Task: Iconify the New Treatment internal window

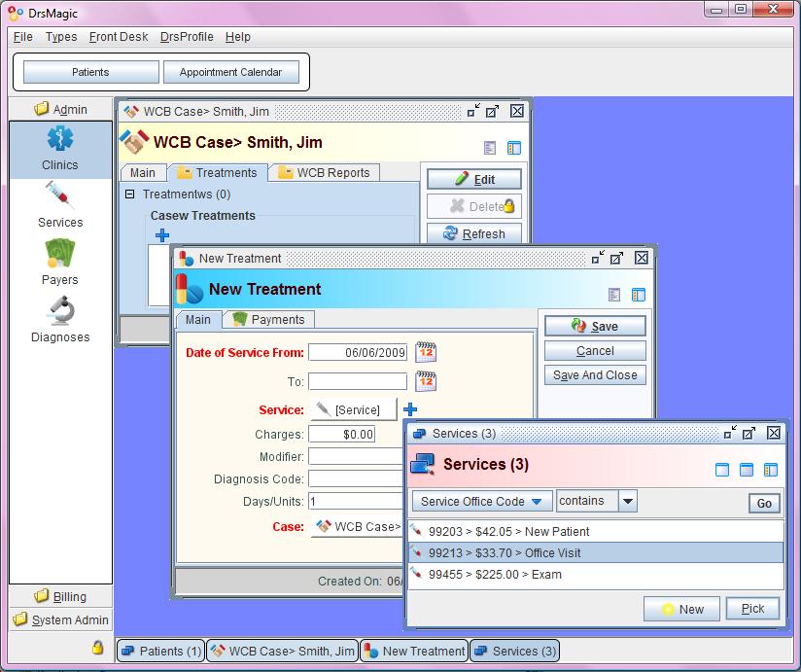Action: coord(598,258)
